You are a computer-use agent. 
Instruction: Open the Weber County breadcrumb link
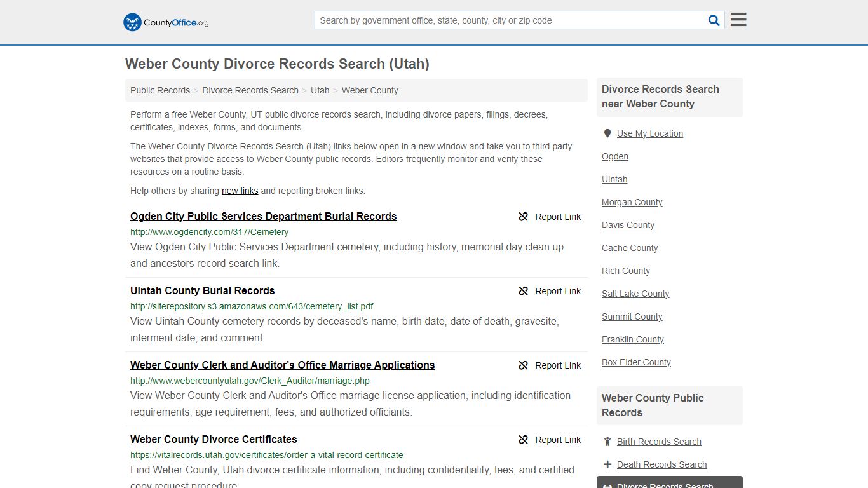click(x=370, y=90)
